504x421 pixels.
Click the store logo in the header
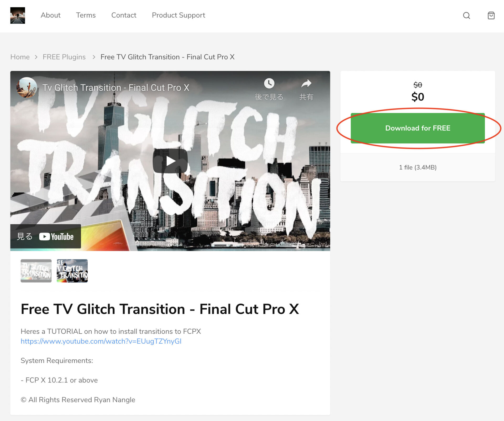(18, 15)
